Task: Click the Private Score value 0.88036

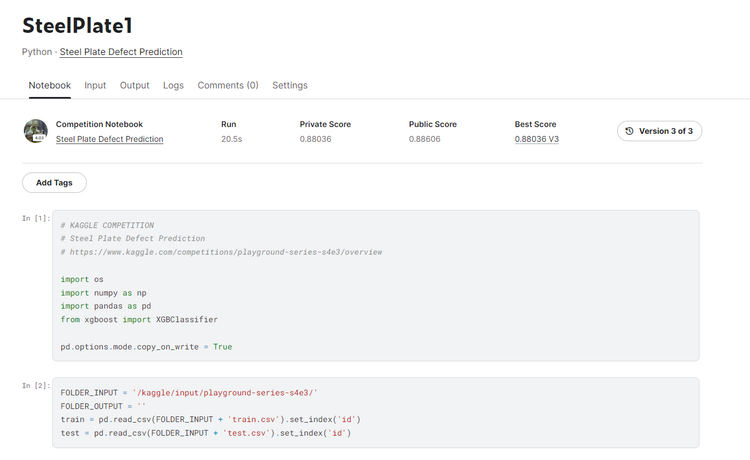Action: coord(316,139)
